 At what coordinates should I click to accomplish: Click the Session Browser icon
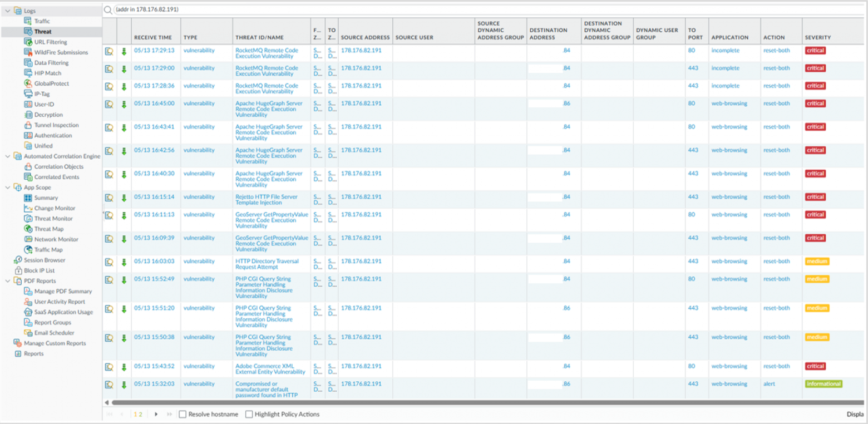click(x=18, y=260)
